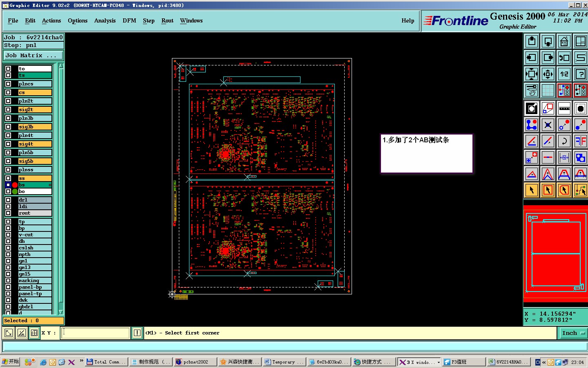Click the 1:2 scale icon
The width and height of the screenshot is (588, 368).
564,74
